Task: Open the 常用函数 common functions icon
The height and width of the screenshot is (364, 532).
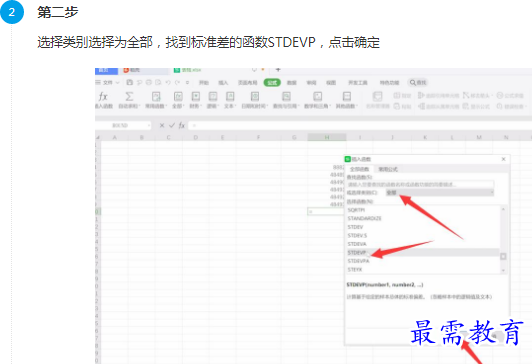Action: pos(156,97)
